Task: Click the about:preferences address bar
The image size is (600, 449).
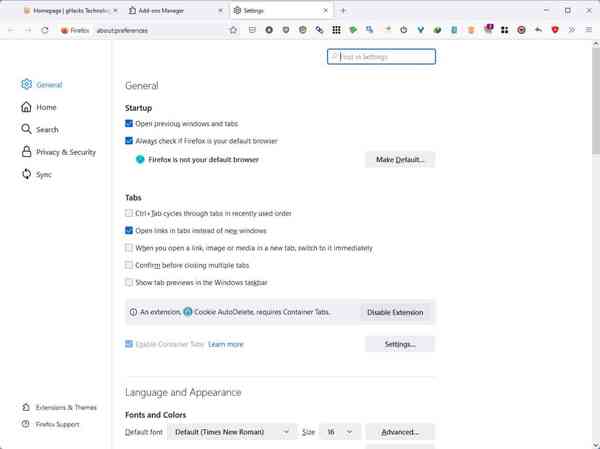Action: tap(159, 30)
